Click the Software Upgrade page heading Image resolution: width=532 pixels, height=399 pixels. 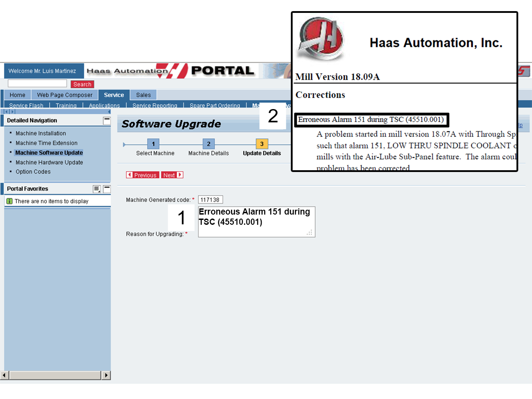coord(171,124)
